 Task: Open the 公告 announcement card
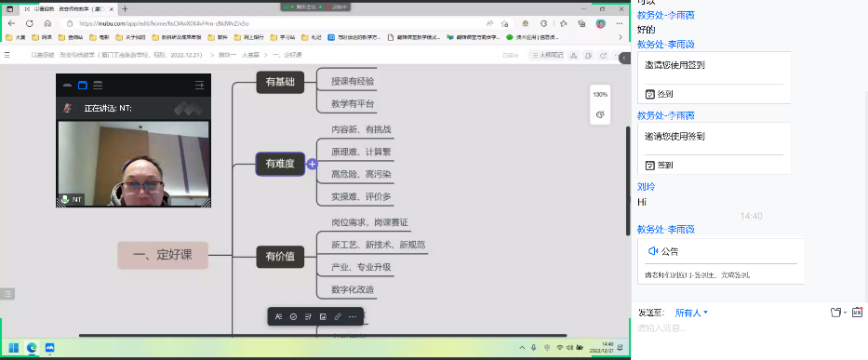721,261
